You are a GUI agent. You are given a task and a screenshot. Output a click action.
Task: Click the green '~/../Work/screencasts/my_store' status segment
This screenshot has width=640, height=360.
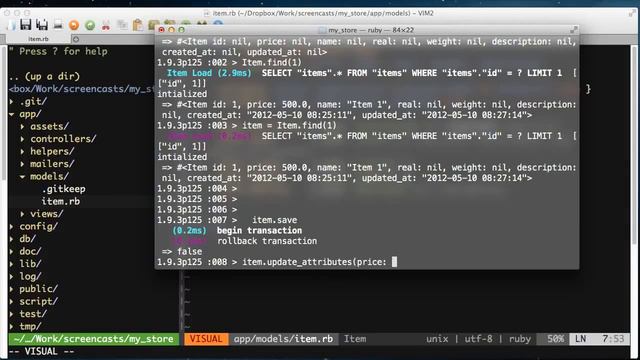click(x=93, y=339)
